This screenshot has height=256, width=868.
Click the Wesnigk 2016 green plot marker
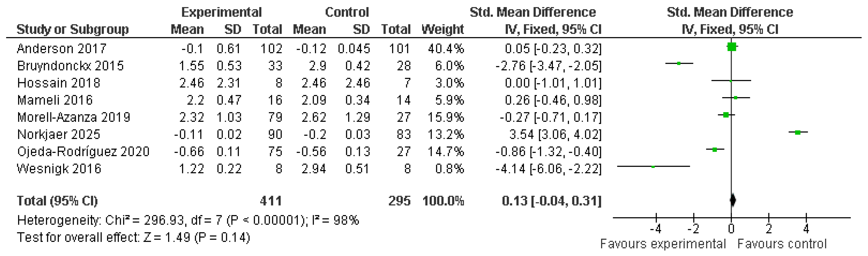653,167
